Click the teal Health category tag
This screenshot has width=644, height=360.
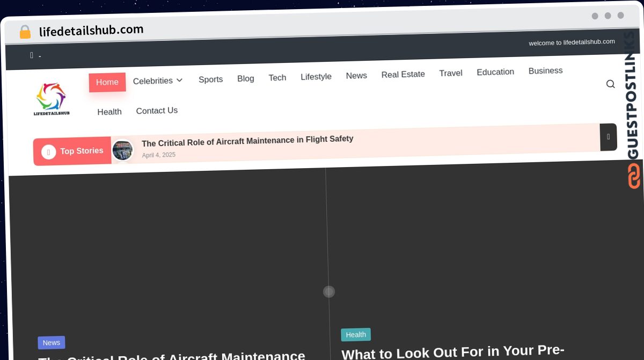pyautogui.click(x=356, y=335)
